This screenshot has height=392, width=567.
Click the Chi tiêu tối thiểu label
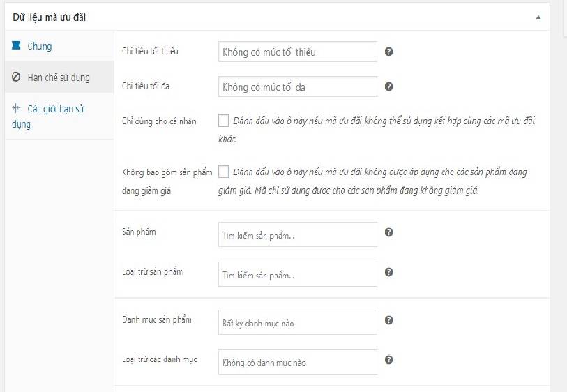[150, 52]
